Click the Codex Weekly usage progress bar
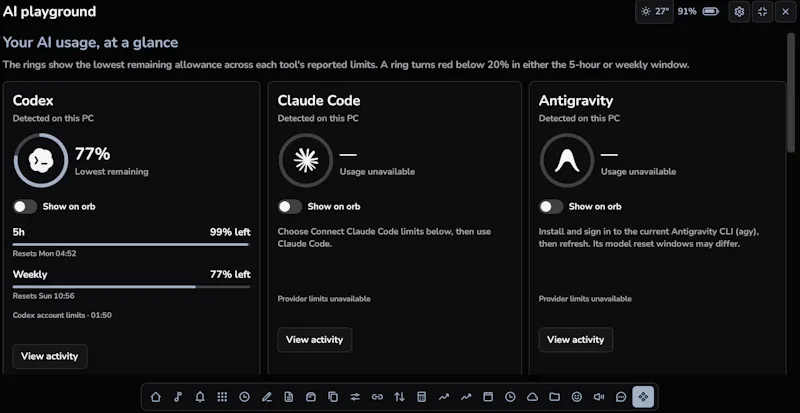 point(132,287)
